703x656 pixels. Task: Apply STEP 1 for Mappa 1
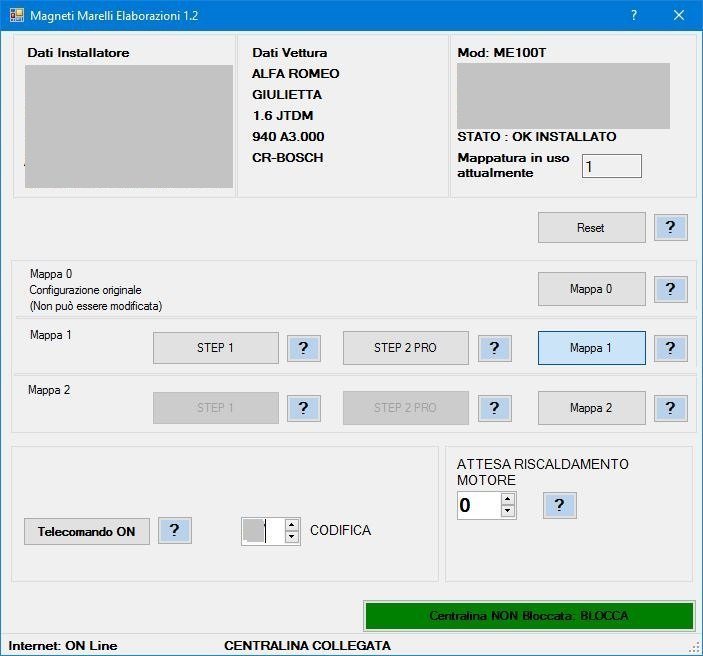coord(216,348)
